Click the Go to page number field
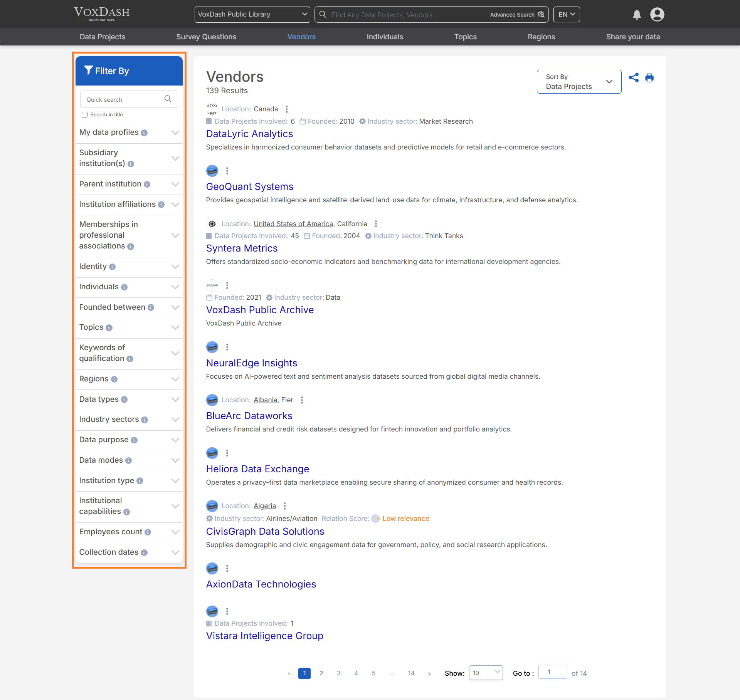740x700 pixels. click(552, 672)
